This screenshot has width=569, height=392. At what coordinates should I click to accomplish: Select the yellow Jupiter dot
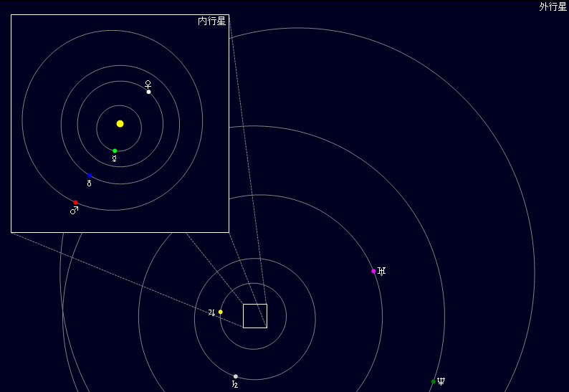point(220,312)
